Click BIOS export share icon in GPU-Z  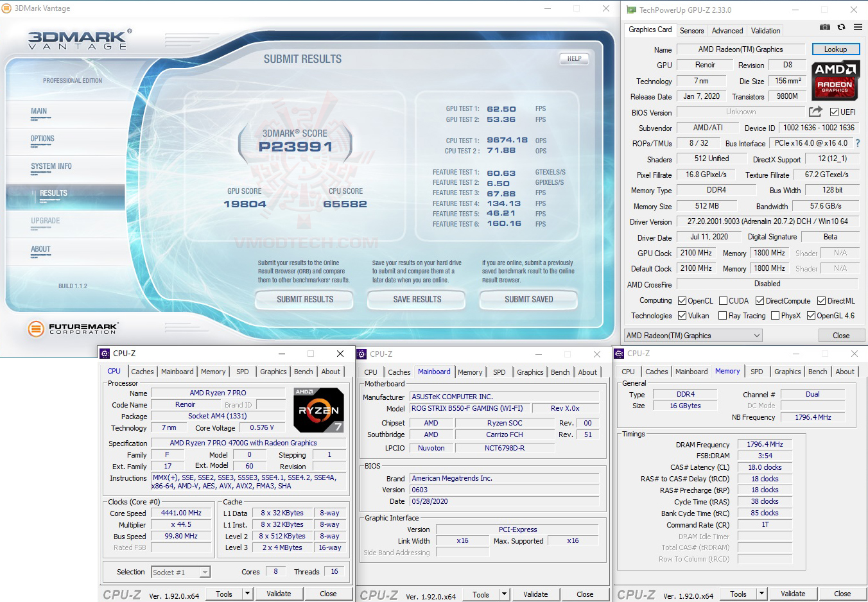[x=815, y=112]
